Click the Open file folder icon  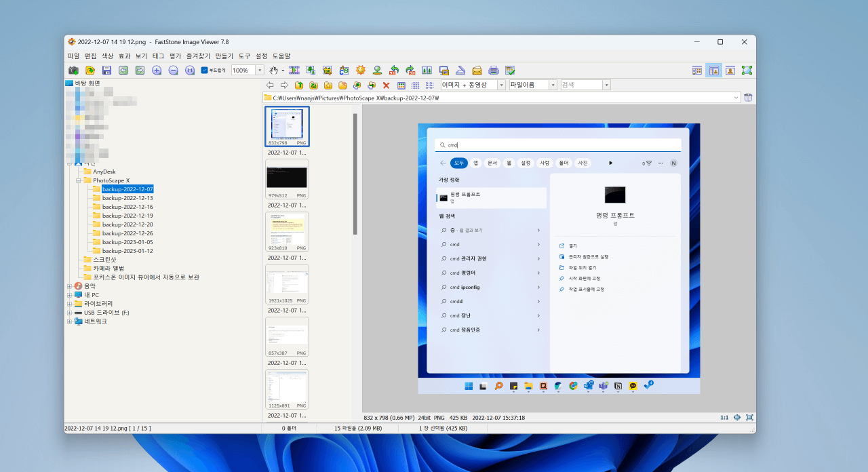[x=90, y=70]
